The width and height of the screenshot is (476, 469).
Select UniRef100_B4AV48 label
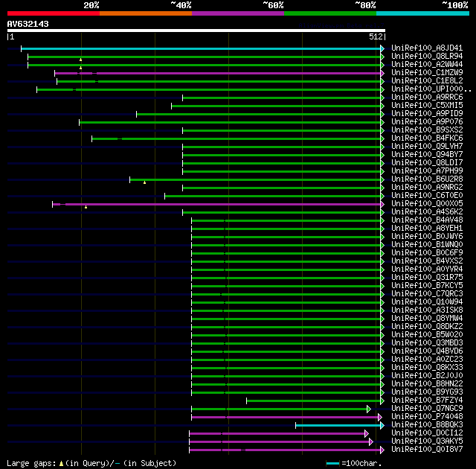pyautogui.click(x=427, y=220)
